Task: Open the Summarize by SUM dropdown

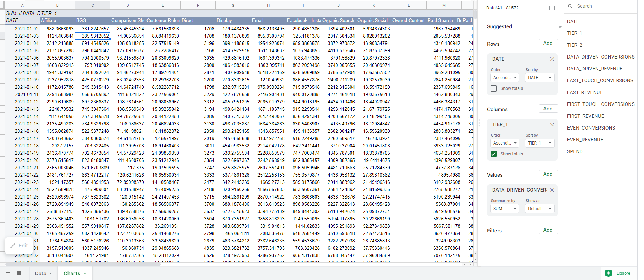Action: pyautogui.click(x=504, y=209)
